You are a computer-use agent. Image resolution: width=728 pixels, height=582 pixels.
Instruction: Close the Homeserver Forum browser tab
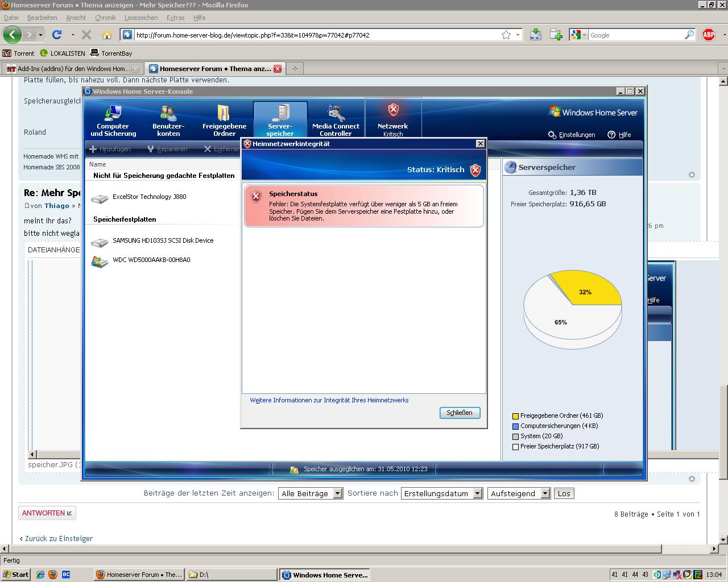click(278, 69)
